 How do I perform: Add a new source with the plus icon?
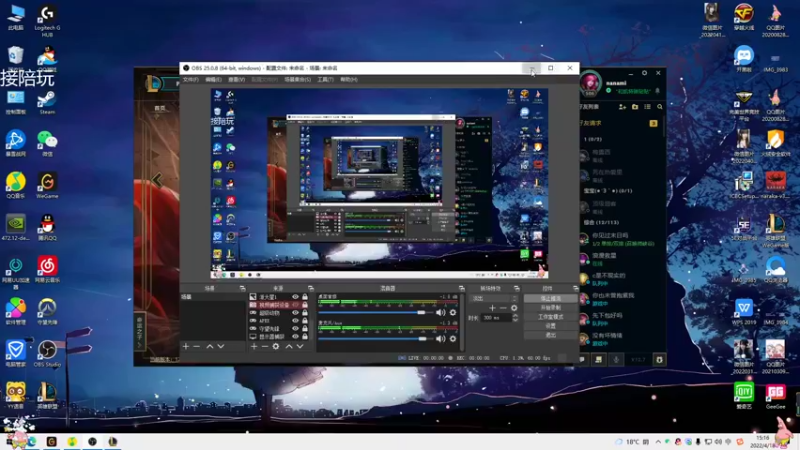click(254, 346)
